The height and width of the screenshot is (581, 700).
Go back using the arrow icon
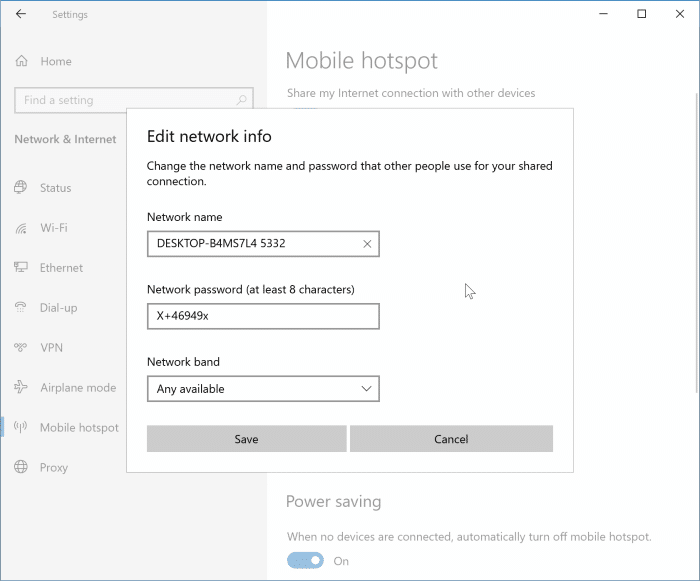click(x=21, y=14)
